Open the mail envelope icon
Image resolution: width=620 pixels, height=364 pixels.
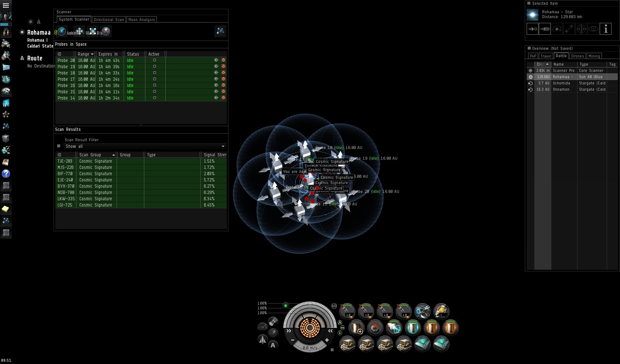[x=6, y=67]
